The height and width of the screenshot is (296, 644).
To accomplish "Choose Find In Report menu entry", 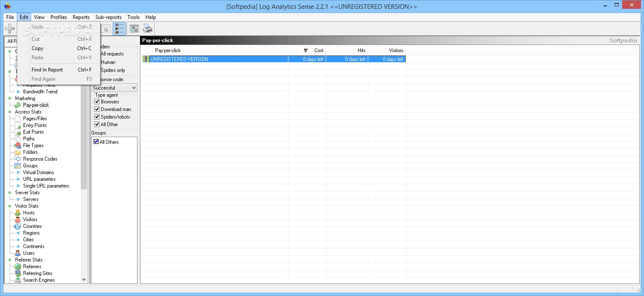I will click(59, 70).
